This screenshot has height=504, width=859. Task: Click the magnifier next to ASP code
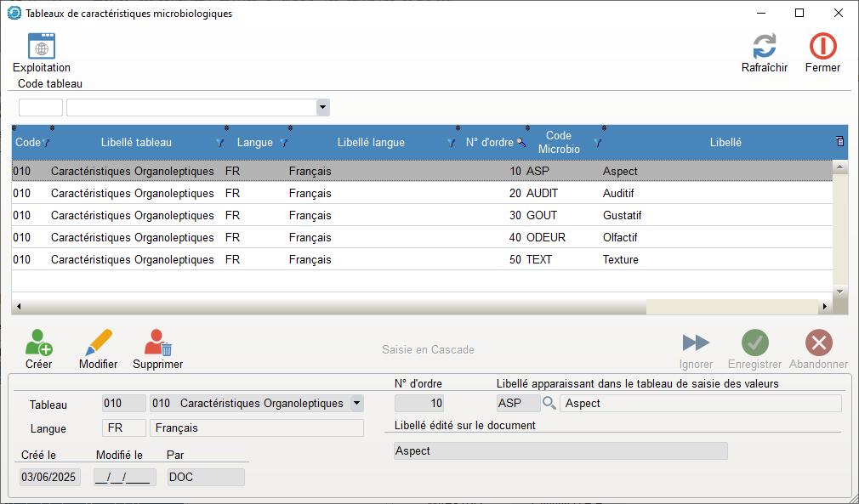point(549,403)
